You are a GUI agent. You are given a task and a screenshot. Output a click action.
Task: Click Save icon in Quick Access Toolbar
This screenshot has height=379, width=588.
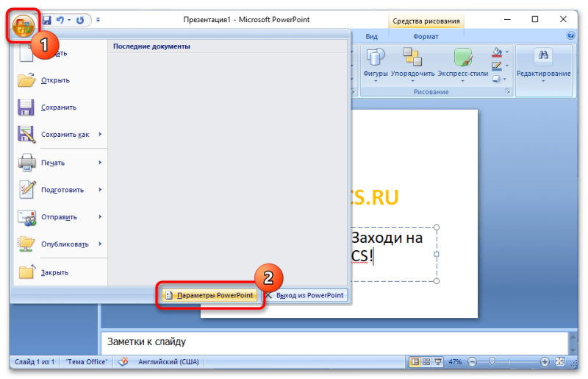click(x=46, y=20)
